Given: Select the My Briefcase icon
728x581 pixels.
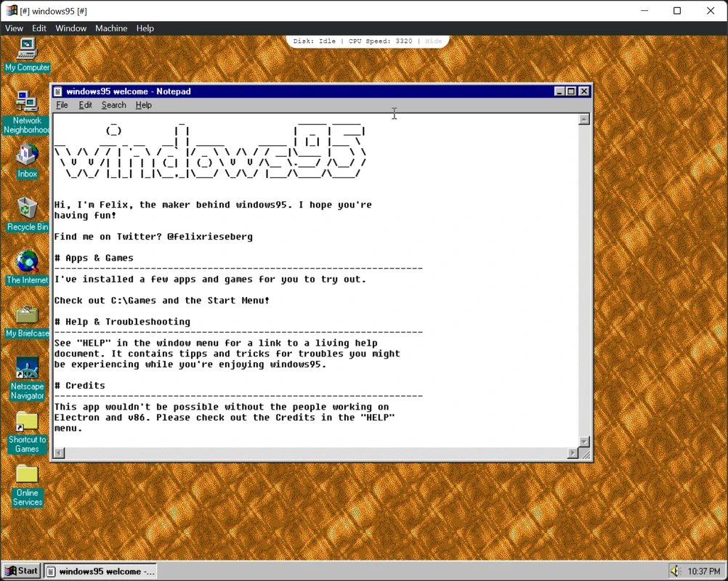Looking at the screenshot, I should 27,315.
